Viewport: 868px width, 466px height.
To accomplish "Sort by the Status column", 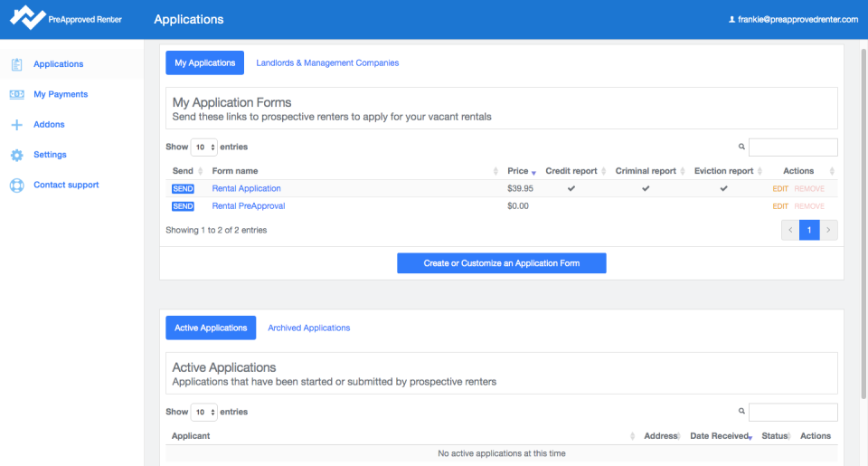I will click(776, 436).
